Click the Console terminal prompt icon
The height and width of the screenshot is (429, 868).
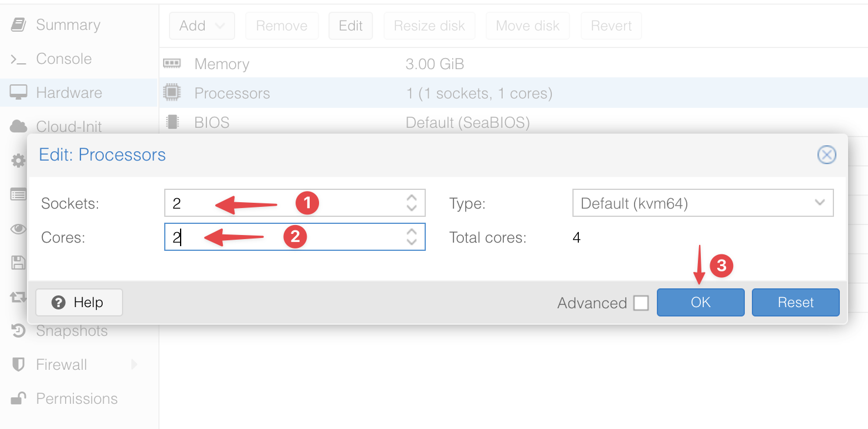(18, 59)
